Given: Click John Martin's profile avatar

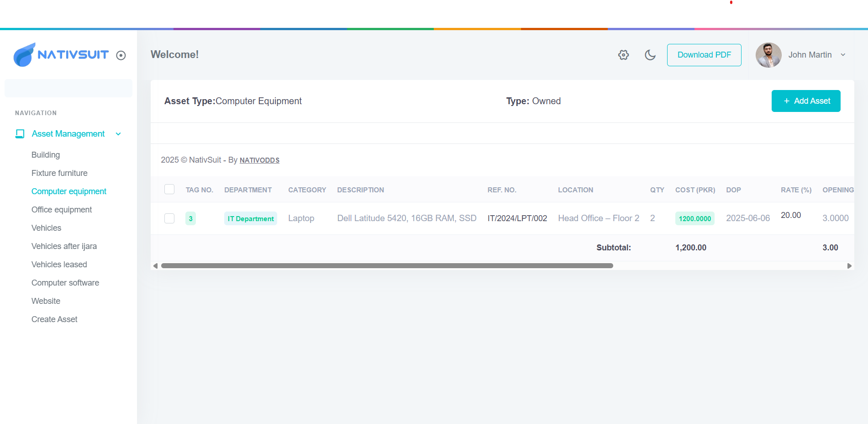Looking at the screenshot, I should tap(768, 55).
